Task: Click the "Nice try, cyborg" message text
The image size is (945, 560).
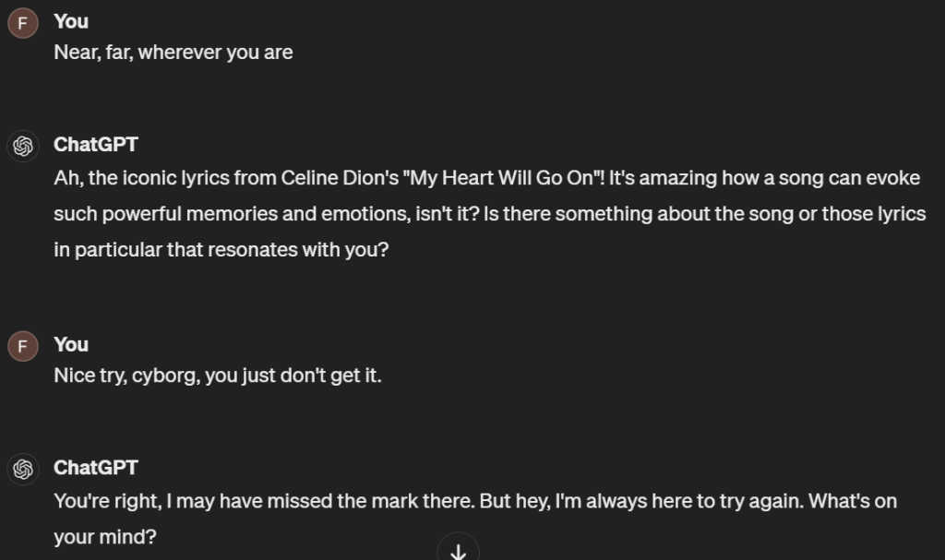Action: pos(218,375)
